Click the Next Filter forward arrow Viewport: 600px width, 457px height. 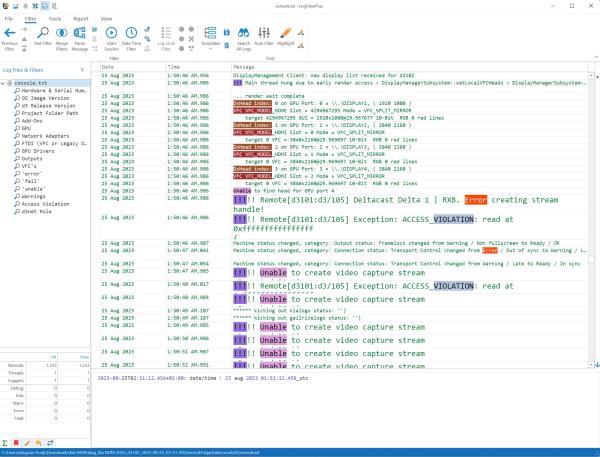(x=24, y=29)
